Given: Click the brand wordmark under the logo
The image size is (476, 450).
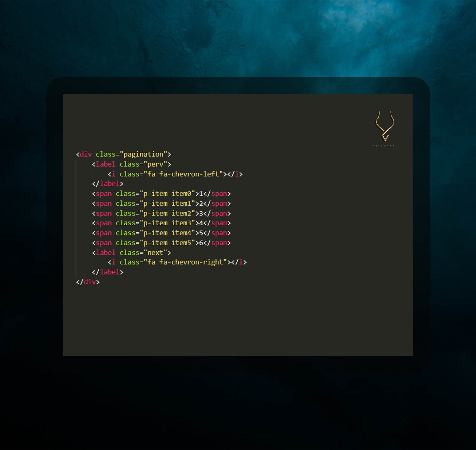Looking at the screenshot, I should tap(384, 146).
